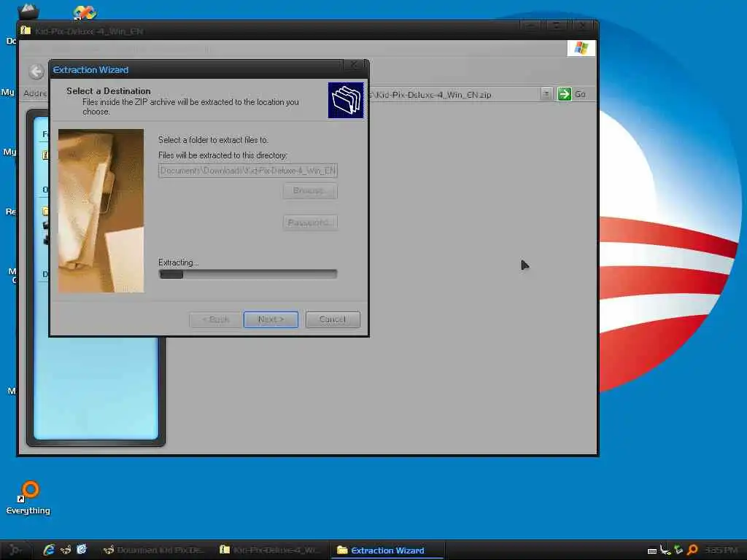Click the Browse button for destination folder
The height and width of the screenshot is (560, 747).
[x=310, y=191]
